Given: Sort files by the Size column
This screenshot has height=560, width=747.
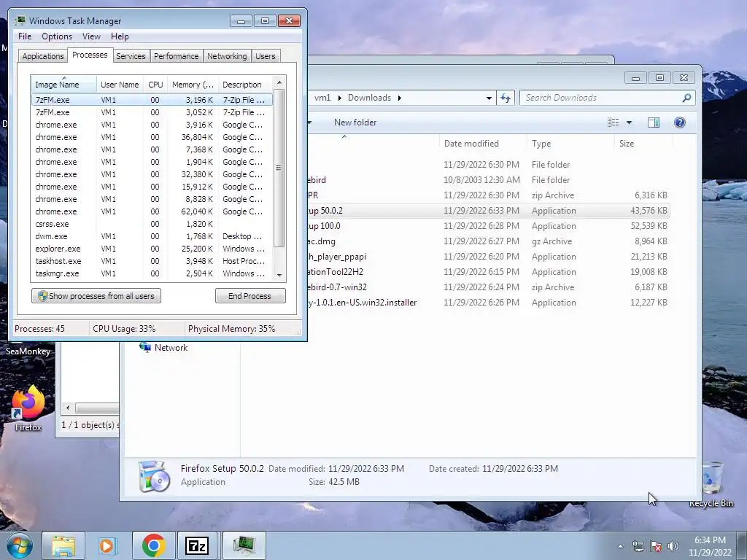Looking at the screenshot, I should [x=643, y=144].
